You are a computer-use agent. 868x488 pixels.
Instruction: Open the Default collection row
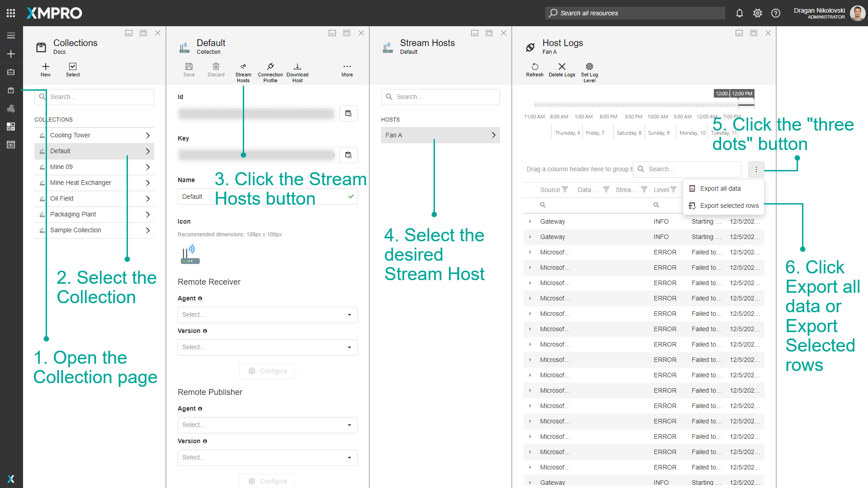pos(94,151)
